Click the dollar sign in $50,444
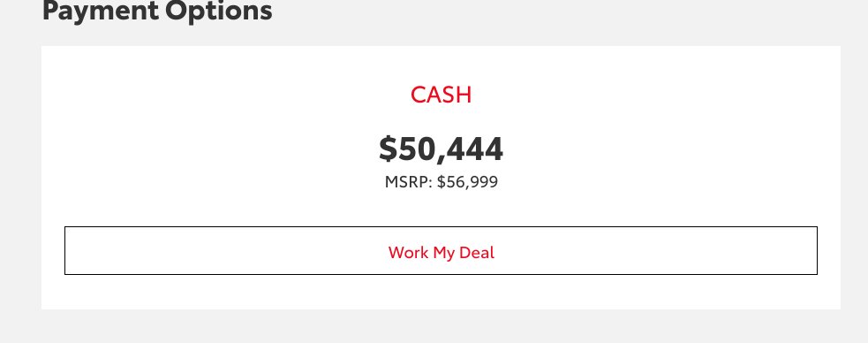868x343 pixels. pyautogui.click(x=388, y=149)
